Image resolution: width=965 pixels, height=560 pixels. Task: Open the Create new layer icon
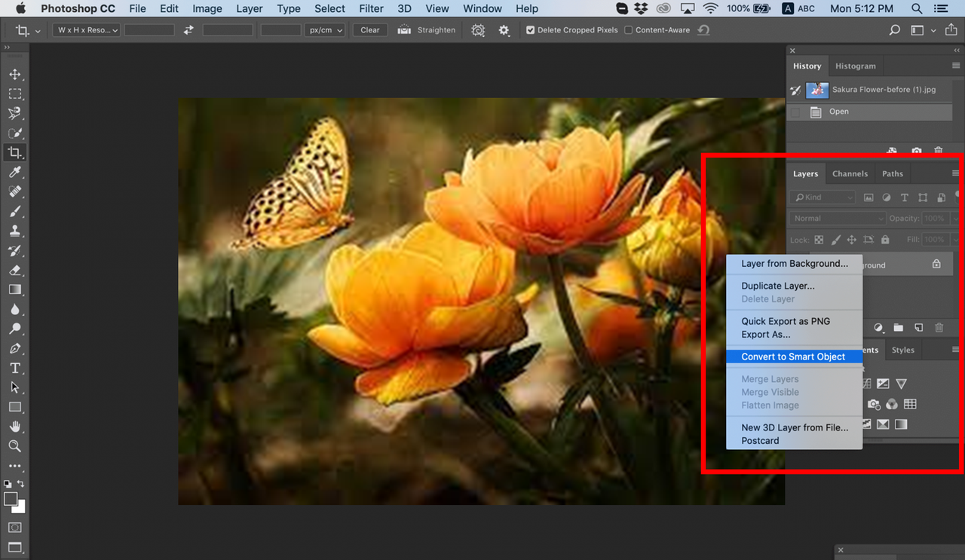[x=918, y=328]
